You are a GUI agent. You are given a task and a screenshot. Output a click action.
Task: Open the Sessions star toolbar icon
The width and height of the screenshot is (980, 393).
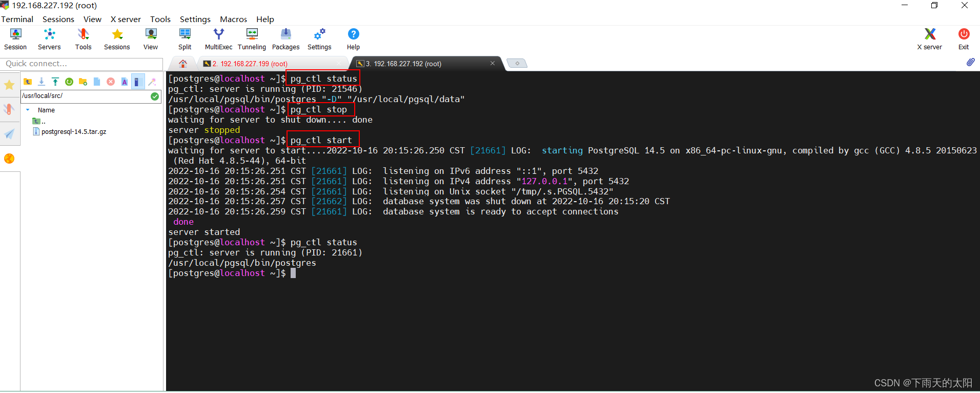tap(117, 40)
